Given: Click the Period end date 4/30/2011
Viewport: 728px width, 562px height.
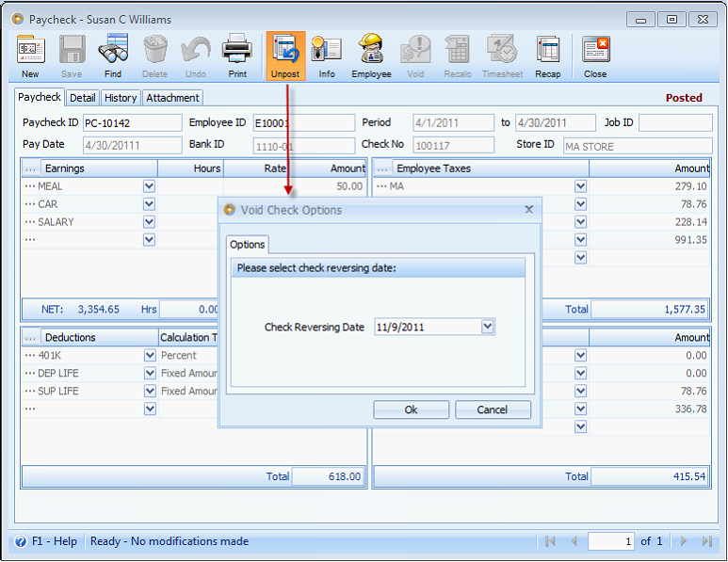Looking at the screenshot, I should coord(556,123).
